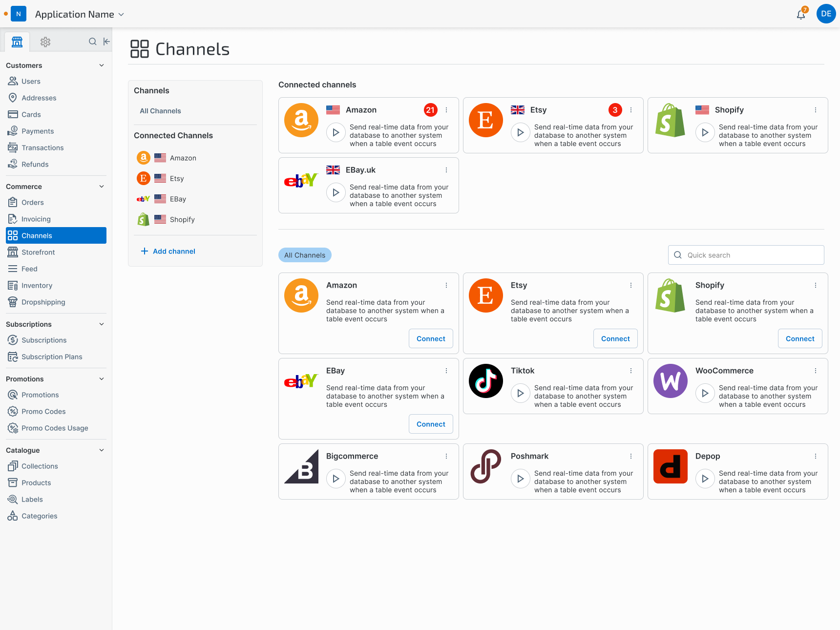Collapse the Customers section
The width and height of the screenshot is (840, 630).
pyautogui.click(x=102, y=65)
